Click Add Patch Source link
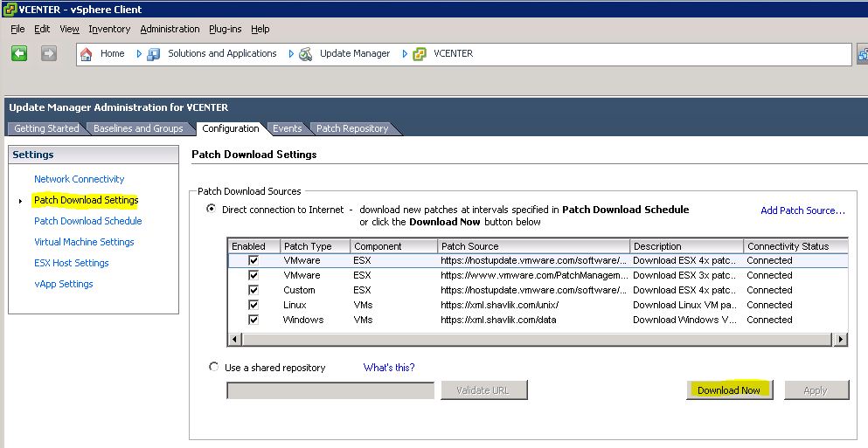 (x=802, y=210)
